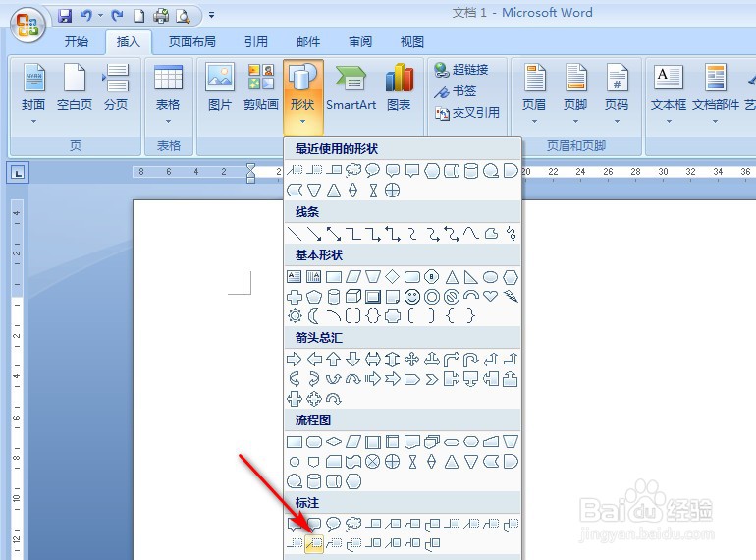Select the flowchart decision diamond shape
The height and width of the screenshot is (560, 756).
(x=334, y=442)
